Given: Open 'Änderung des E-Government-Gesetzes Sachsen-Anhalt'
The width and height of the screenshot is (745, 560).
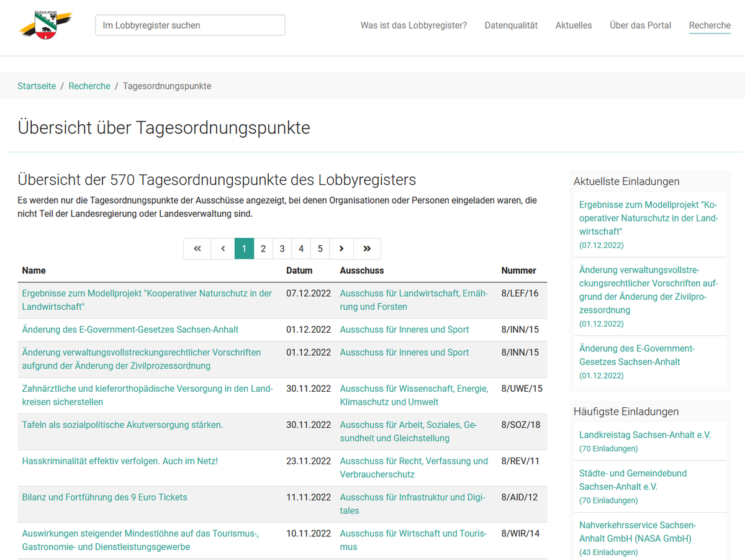Looking at the screenshot, I should point(129,329).
